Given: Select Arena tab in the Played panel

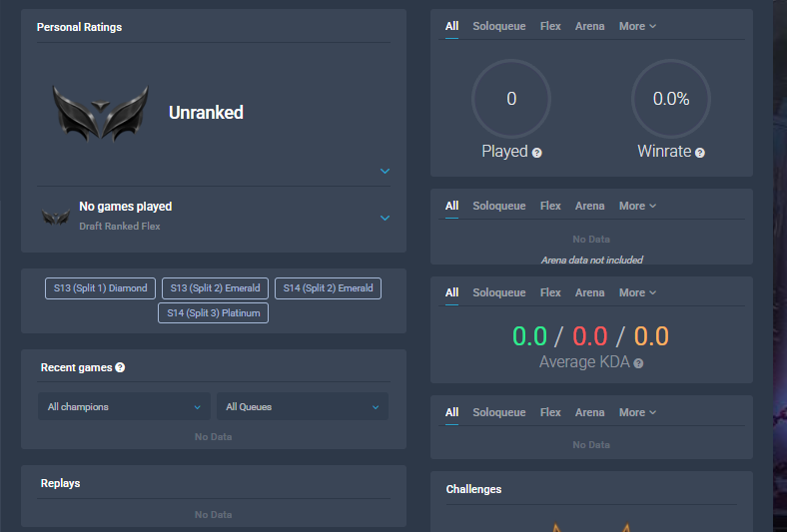Looking at the screenshot, I should tap(589, 26).
